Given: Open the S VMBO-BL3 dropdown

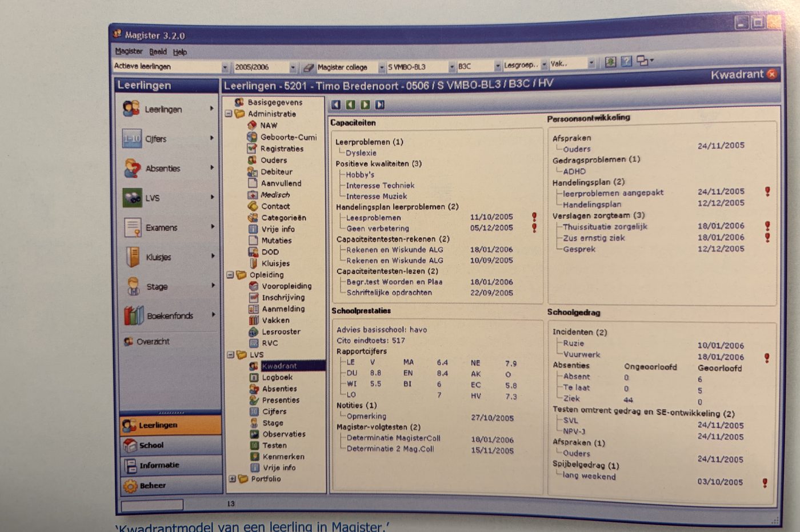Looking at the screenshot, I should tap(451, 67).
